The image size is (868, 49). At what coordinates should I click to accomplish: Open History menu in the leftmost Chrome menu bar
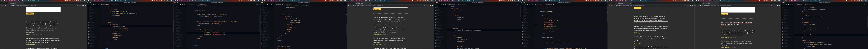pos(19,1)
